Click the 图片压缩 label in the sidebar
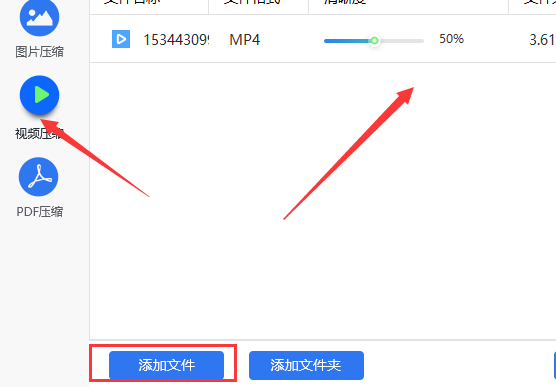 click(x=39, y=52)
